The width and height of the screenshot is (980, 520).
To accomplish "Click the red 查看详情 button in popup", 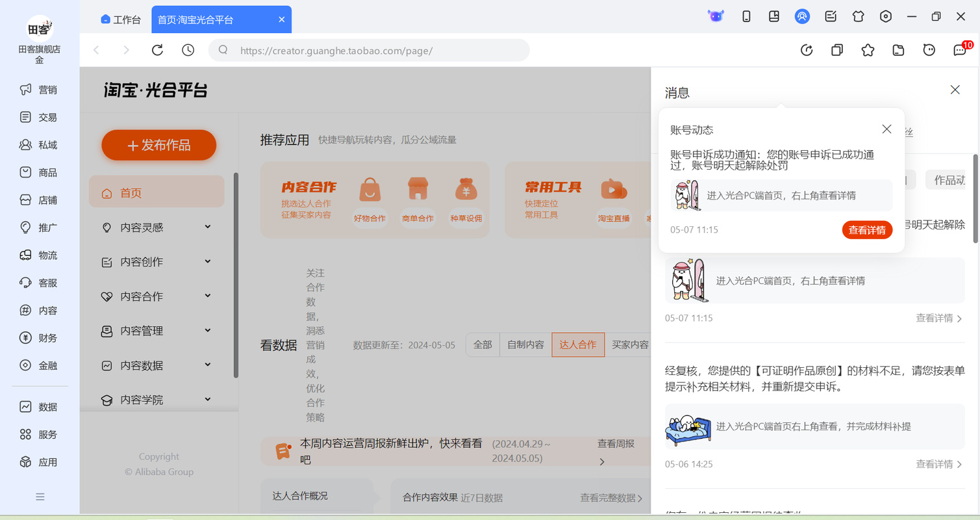I will [867, 229].
